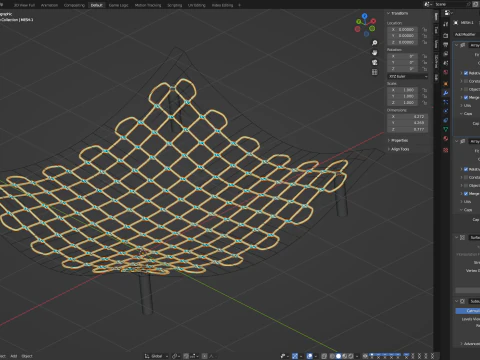Enable Constant Offset in first Array modifier
Screen dimensions: 480x360
pos(466,81)
